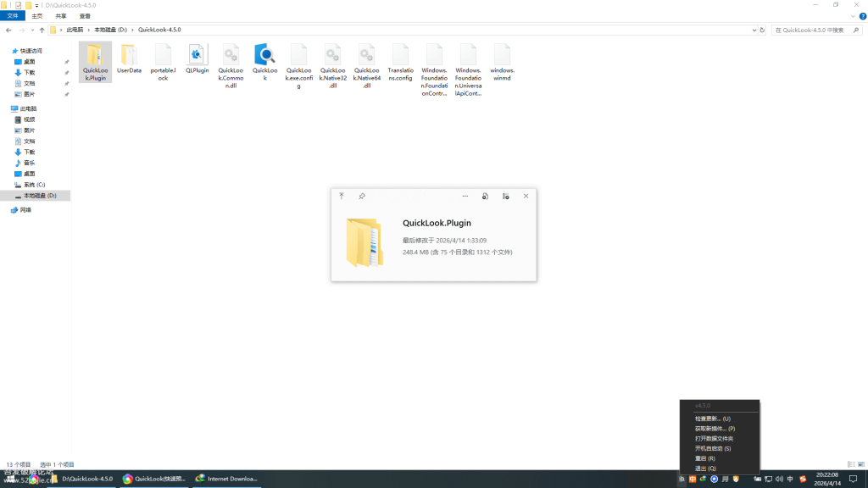Image resolution: width=868 pixels, height=488 pixels.
Task: Select the windows.winmd file
Action: pos(502,63)
